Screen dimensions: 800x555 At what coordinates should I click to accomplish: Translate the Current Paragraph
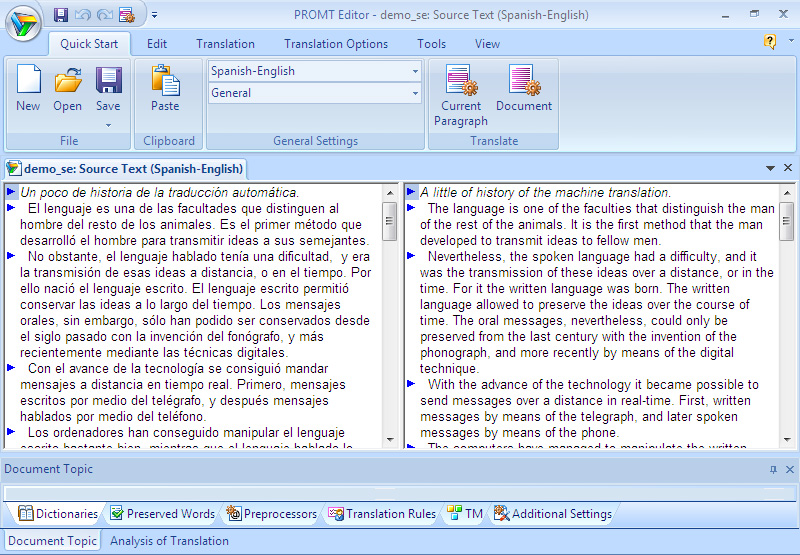pyautogui.click(x=461, y=95)
